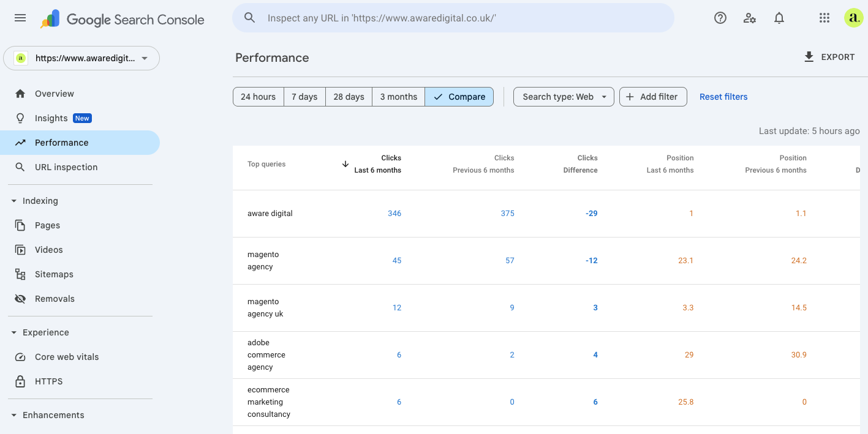Click the Removals crossed-eye icon
Viewport: 868px width, 434px height.
click(x=20, y=299)
